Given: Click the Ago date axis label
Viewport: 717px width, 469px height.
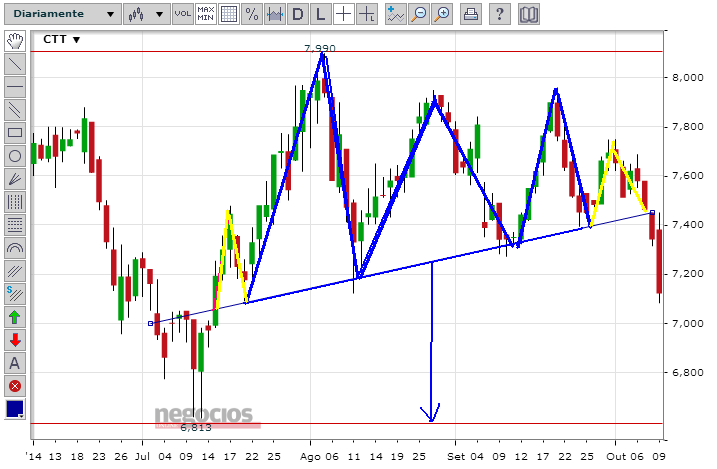Looking at the screenshot, I should click(310, 456).
